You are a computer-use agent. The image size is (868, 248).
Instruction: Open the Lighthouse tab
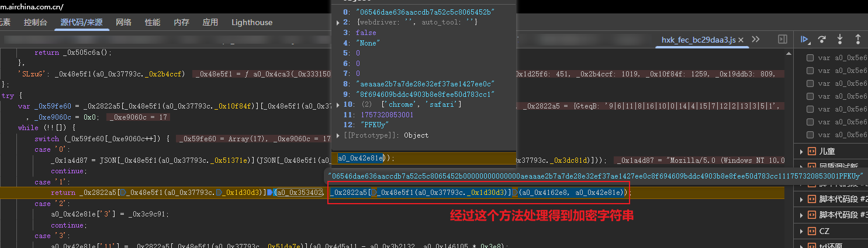pos(252,22)
